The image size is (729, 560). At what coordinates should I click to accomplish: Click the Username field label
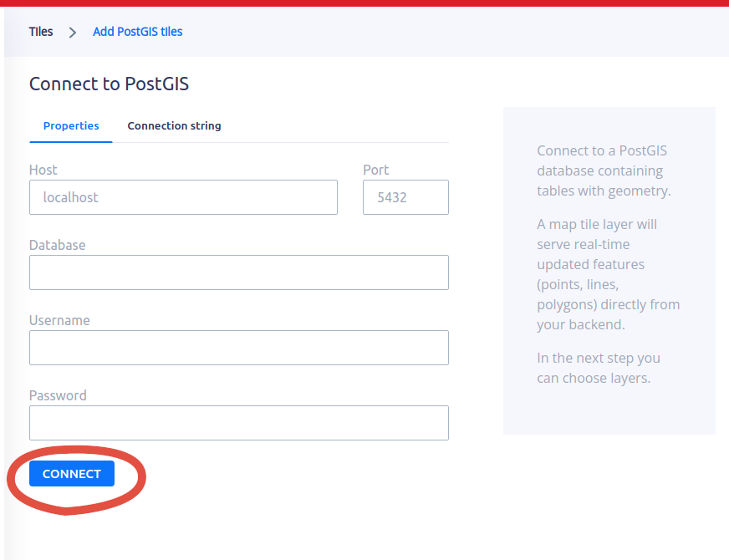[x=59, y=320]
